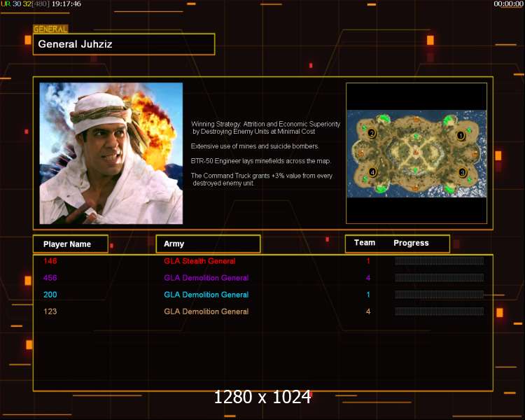Click the island map preview

pos(416,154)
